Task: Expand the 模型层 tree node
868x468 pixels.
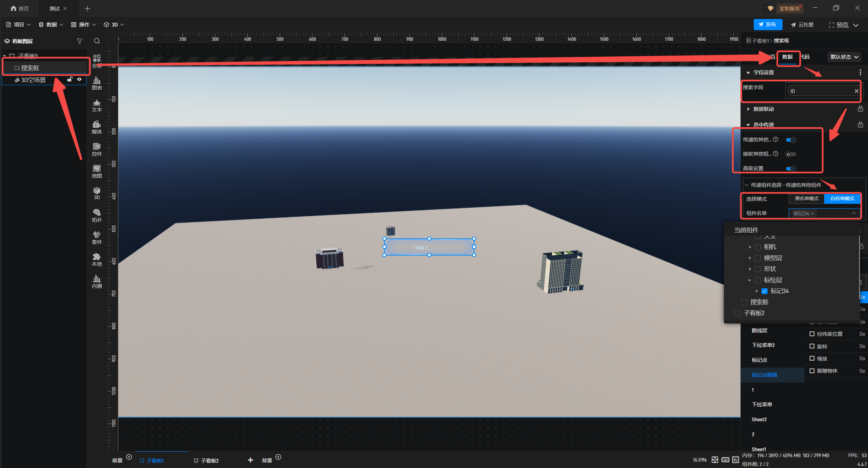Action: [750, 258]
